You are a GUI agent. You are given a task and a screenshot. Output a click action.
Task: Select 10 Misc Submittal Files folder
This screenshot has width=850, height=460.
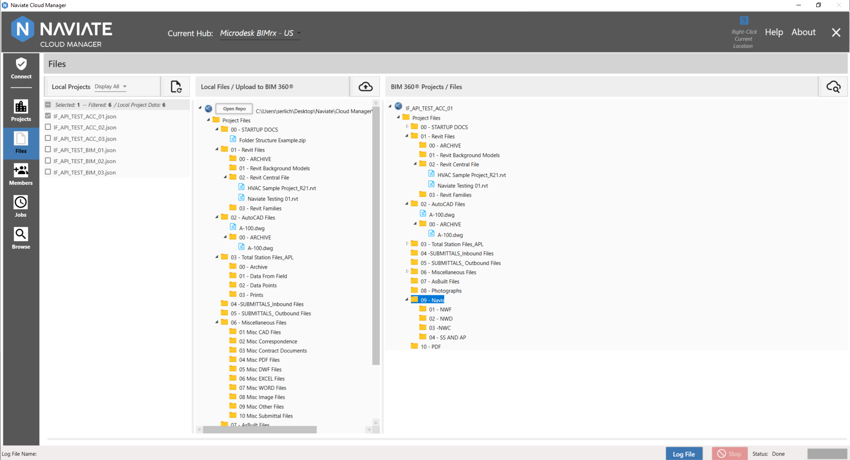tap(266, 416)
